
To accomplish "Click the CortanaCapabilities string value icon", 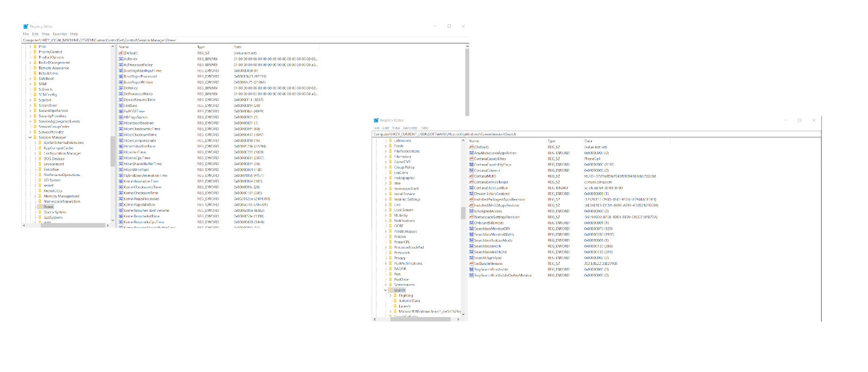I will pyautogui.click(x=471, y=159).
